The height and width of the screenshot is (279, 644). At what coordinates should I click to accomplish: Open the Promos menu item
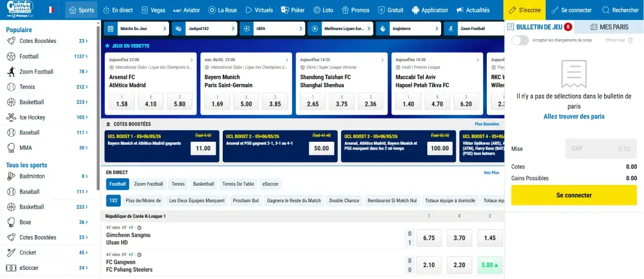click(355, 10)
